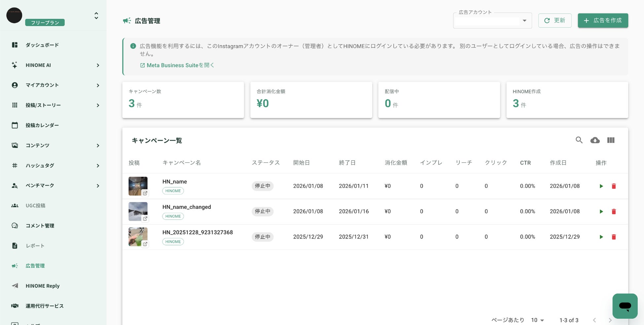Viewport: 644px width, 325px height.
Task: Open chat support widget
Action: (625, 306)
